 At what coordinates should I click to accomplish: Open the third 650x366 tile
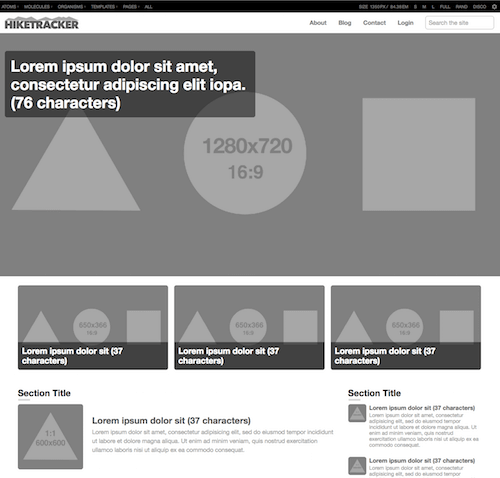(x=406, y=327)
